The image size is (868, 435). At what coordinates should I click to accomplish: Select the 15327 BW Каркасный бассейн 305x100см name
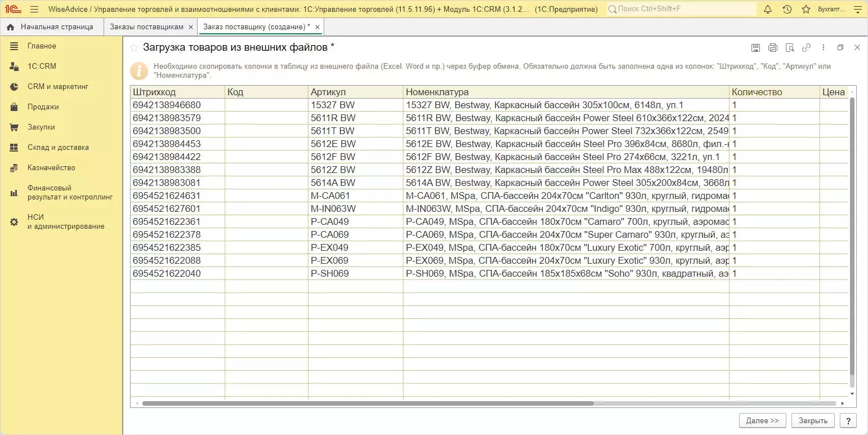566,105
